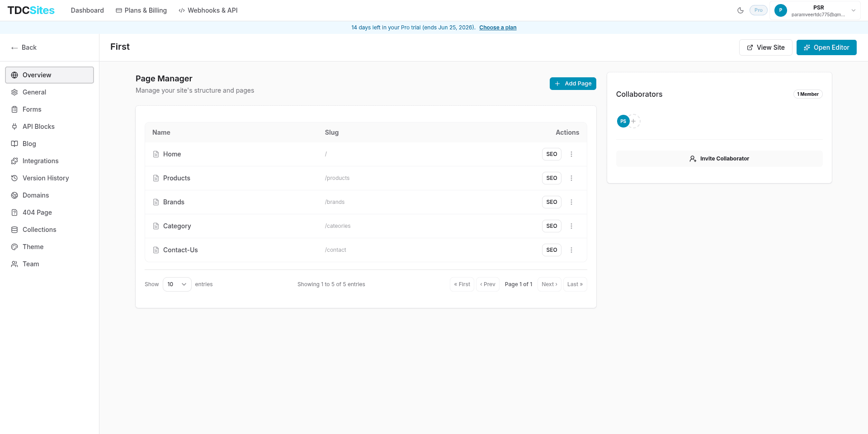This screenshot has height=434, width=868.
Task: Open more actions menu for Contact-Us row
Action: (571, 250)
